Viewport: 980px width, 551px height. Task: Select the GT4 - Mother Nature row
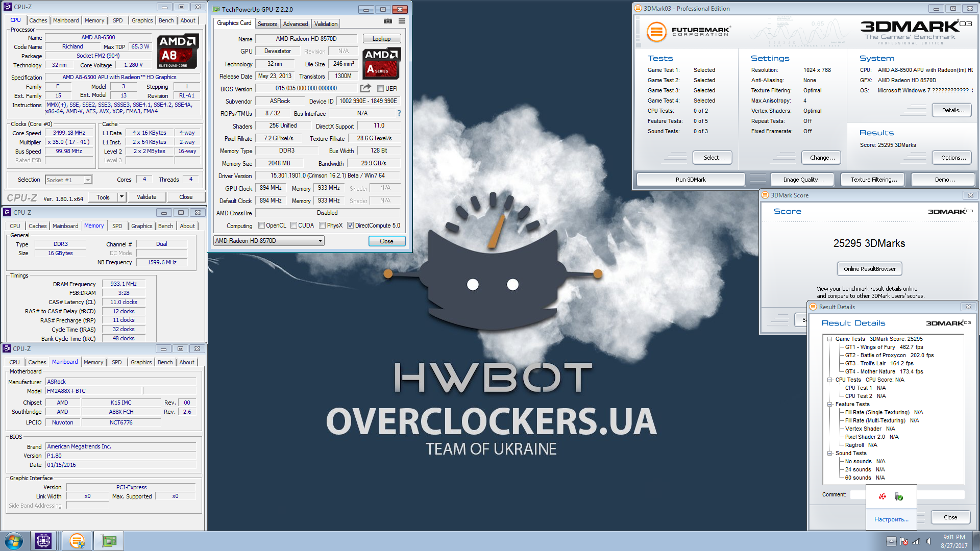coord(884,371)
